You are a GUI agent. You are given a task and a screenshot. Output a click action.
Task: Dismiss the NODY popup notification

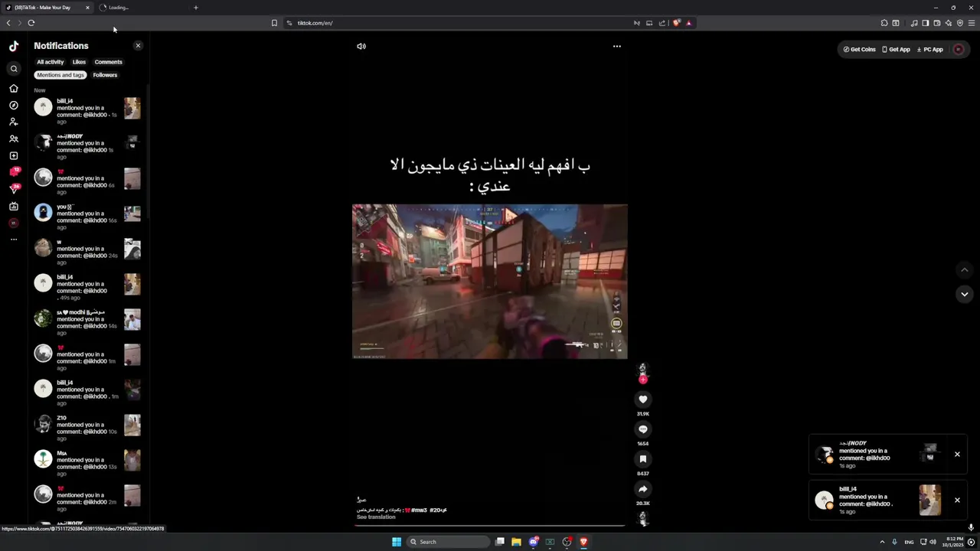pyautogui.click(x=957, y=455)
